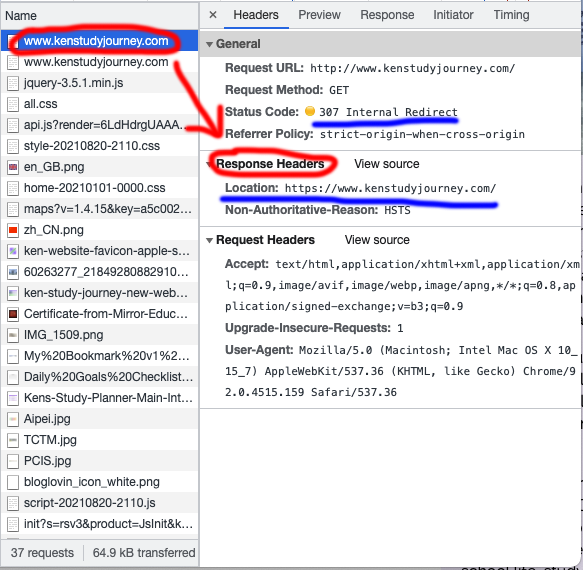The image size is (583, 570).
Task: Select Aipei.jpg request
Action: tap(99, 419)
